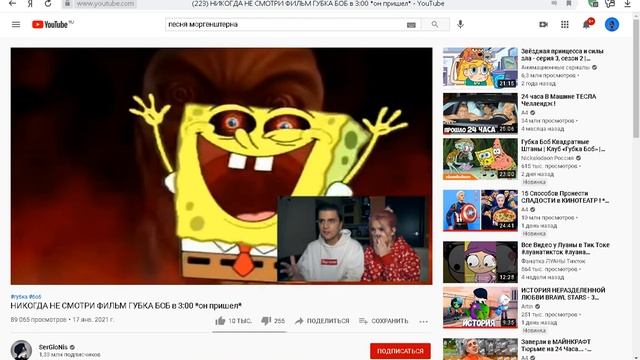Open the YouTube hamburger guide menu
The height and width of the screenshot is (360, 640).
click(16, 24)
